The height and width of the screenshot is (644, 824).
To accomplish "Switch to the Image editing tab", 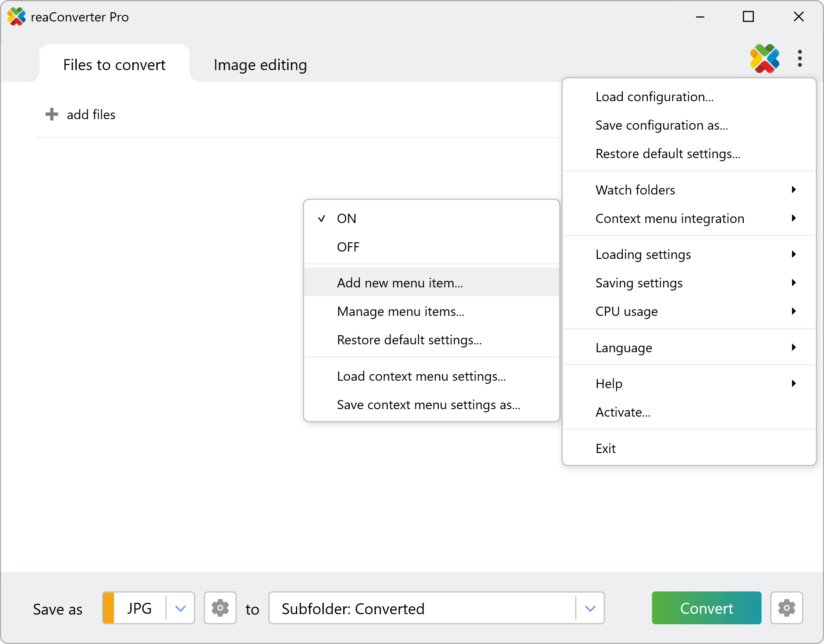I will coord(260,65).
